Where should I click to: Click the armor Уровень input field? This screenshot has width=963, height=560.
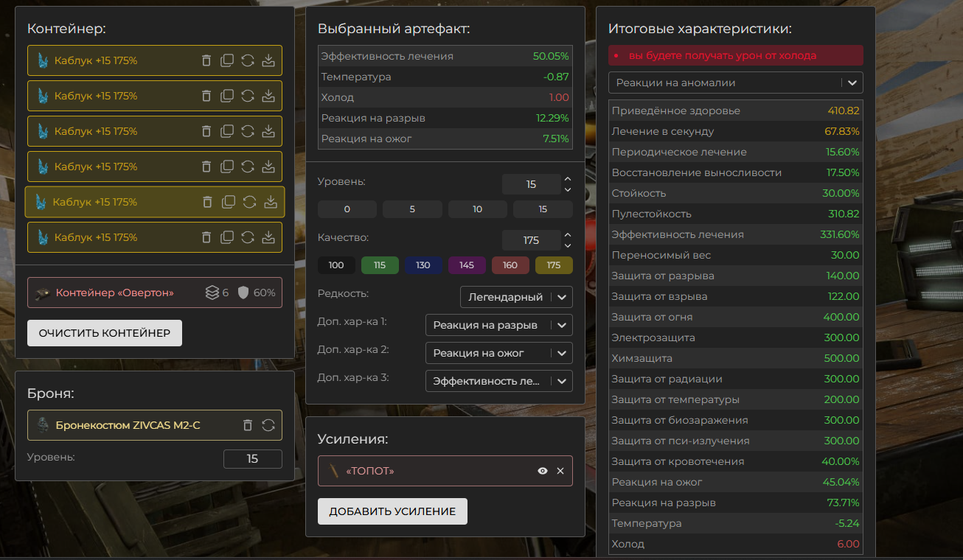tap(252, 458)
